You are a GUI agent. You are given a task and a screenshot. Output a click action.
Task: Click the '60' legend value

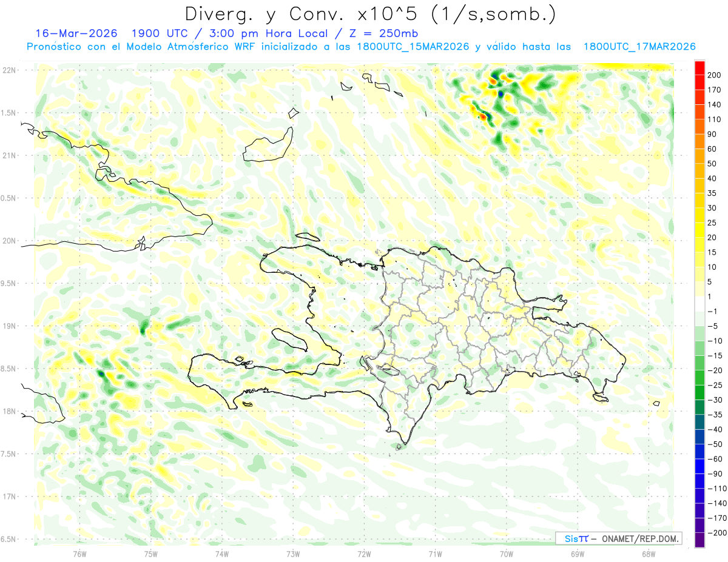pos(713,149)
